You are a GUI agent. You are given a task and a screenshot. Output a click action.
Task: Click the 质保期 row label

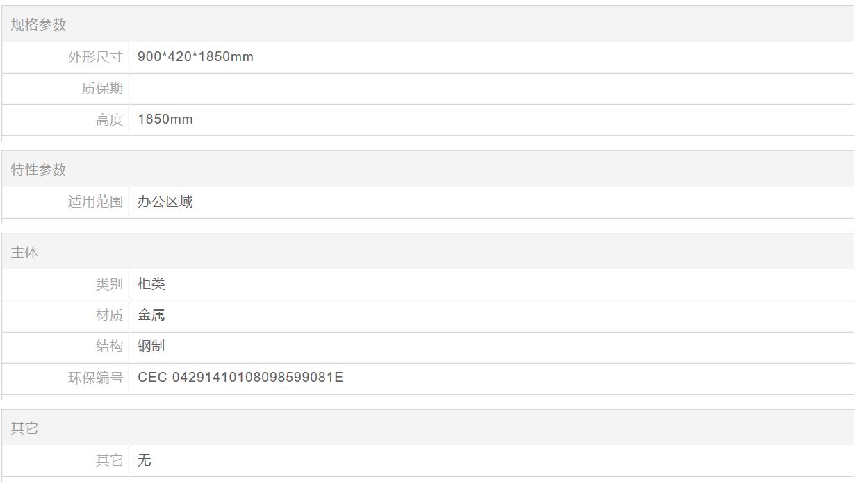pyautogui.click(x=102, y=88)
